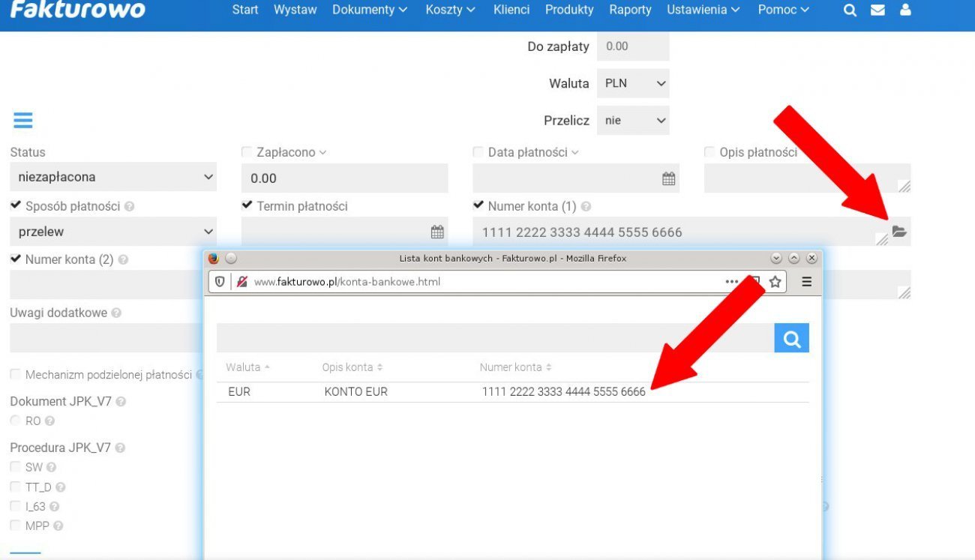This screenshot has width=975, height=560.
Task: Open the user account icon
Action: (x=905, y=10)
